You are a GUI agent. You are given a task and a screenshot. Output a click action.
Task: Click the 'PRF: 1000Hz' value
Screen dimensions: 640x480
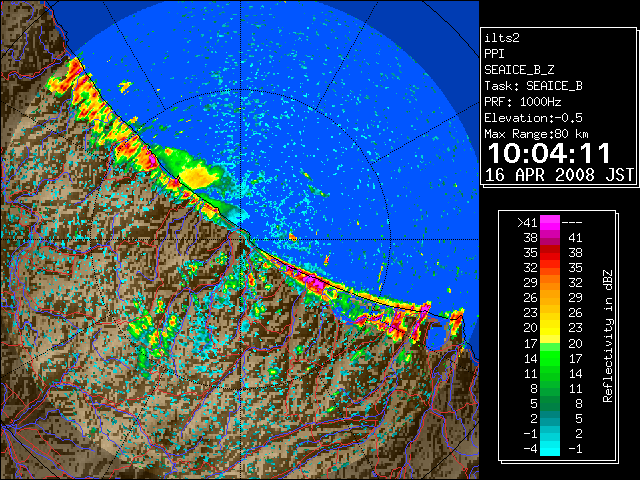522,102
